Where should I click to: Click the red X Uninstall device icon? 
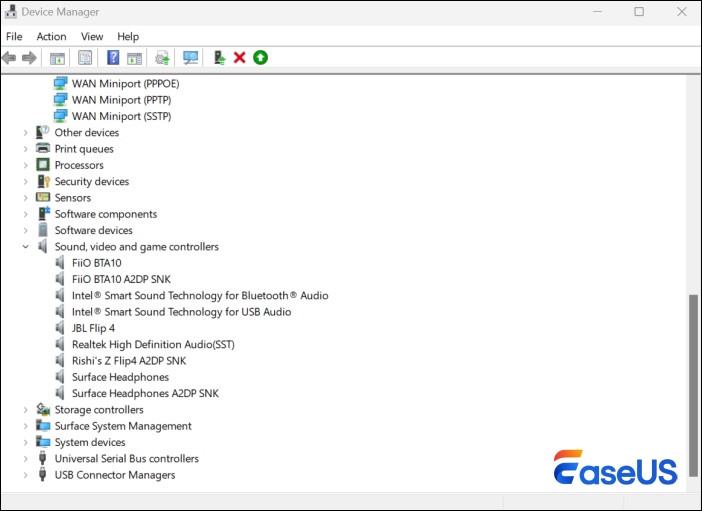tap(240, 58)
